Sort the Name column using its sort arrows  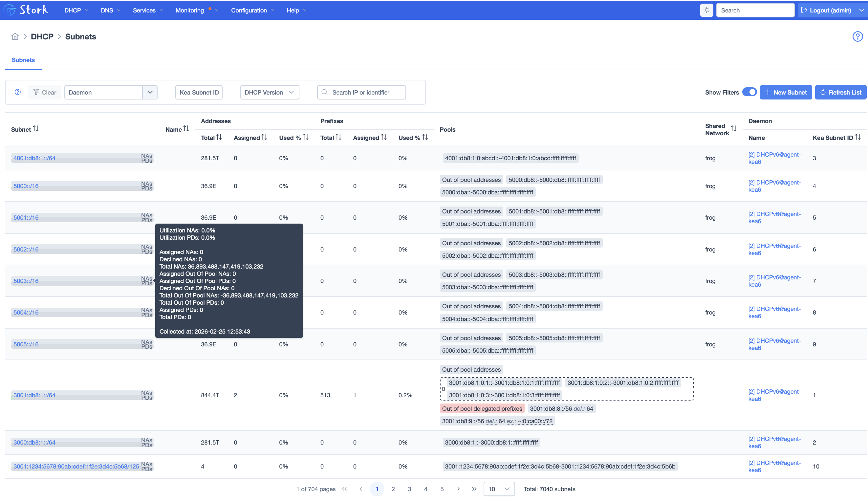(186, 129)
